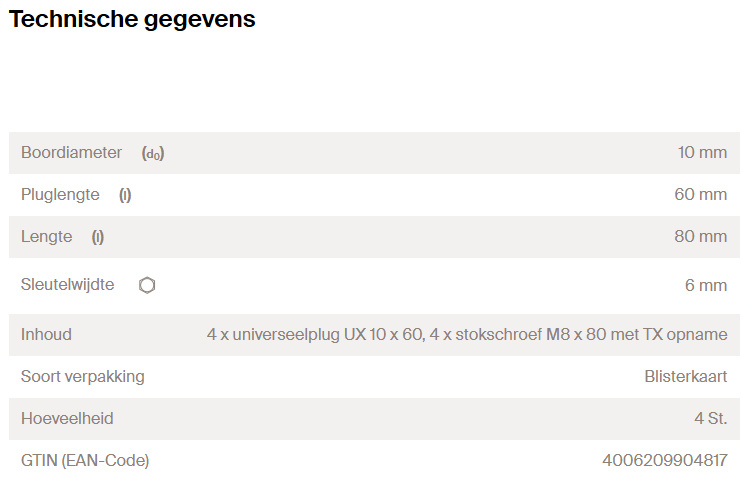743x484 pixels.
Task: Select the 60 mm pluglengte value
Action: pos(701,194)
